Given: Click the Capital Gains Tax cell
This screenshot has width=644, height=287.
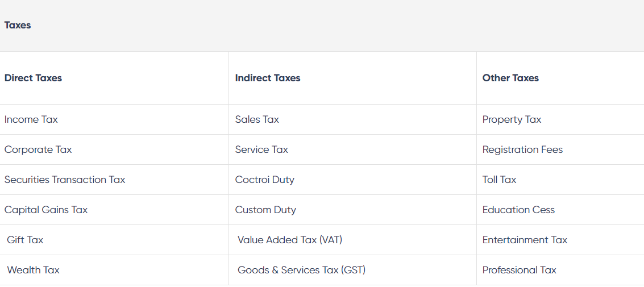Looking at the screenshot, I should tap(46, 210).
